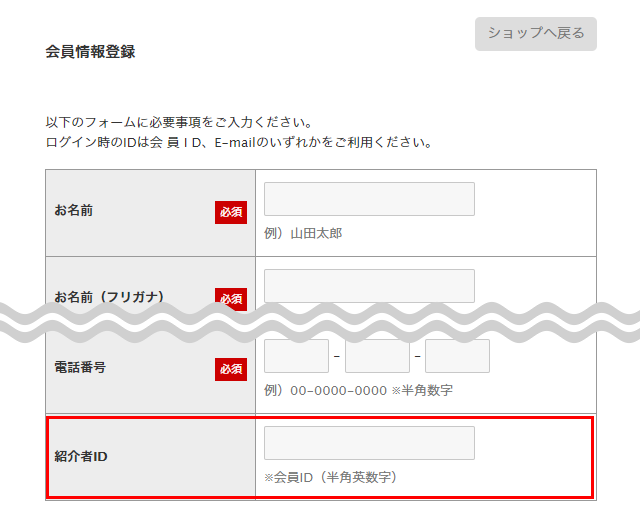Viewport: 640px width, 524px height.
Task: Click the 必須 badge beside 電話番号
Action: [x=231, y=369]
